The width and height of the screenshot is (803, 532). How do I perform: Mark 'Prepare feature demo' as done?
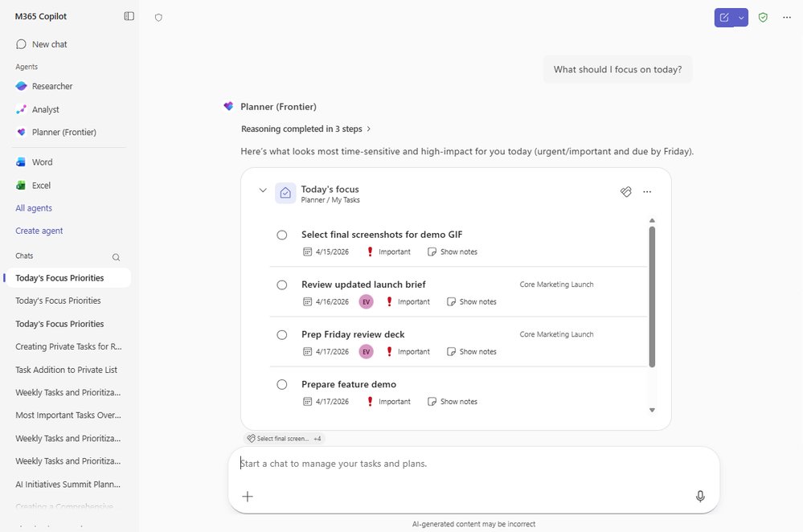(282, 384)
